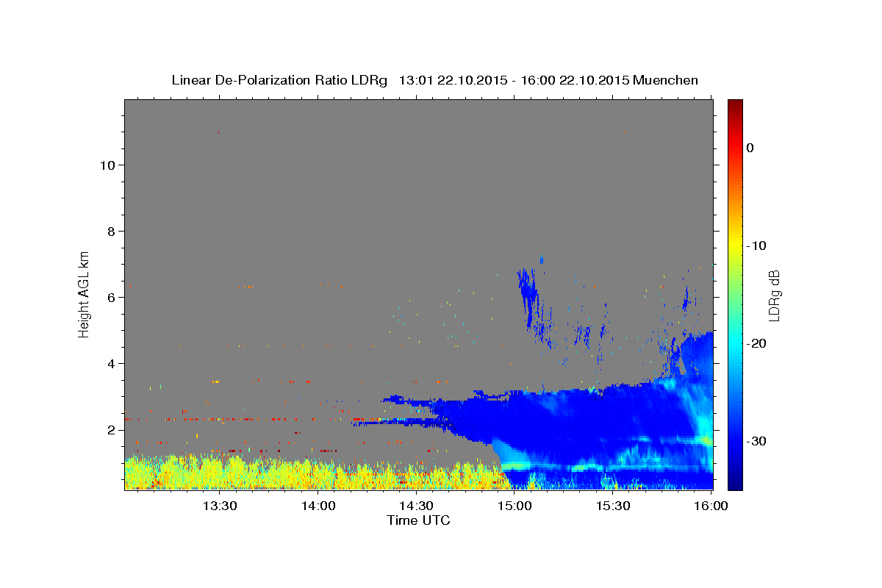The height and width of the screenshot is (588, 882).
Task: Click the 14:30 time tick label
Action: pos(416,506)
